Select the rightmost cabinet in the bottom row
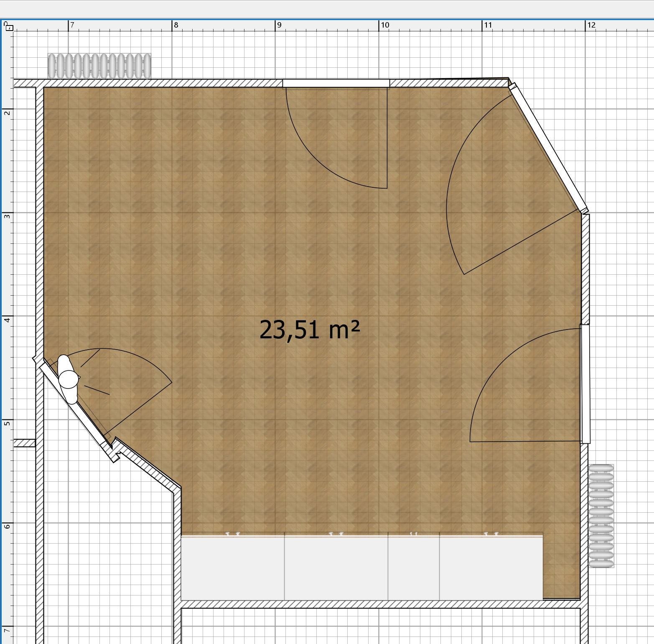The height and width of the screenshot is (644, 654). coord(491,568)
